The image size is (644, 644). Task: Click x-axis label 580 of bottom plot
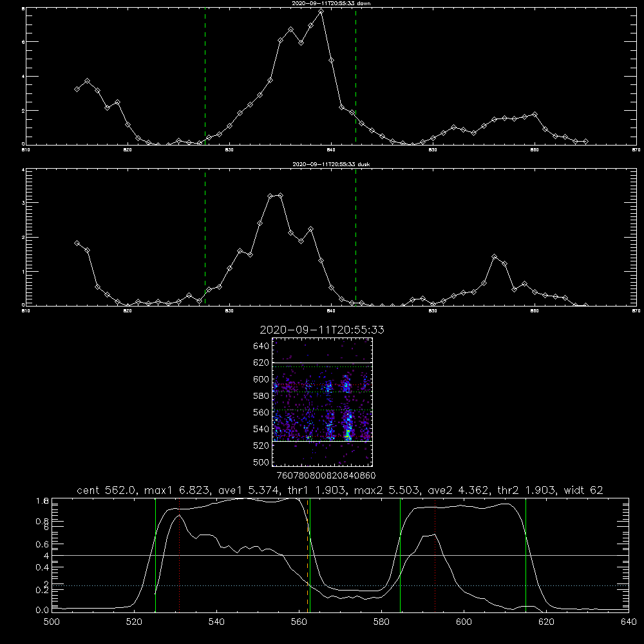coord(381,622)
